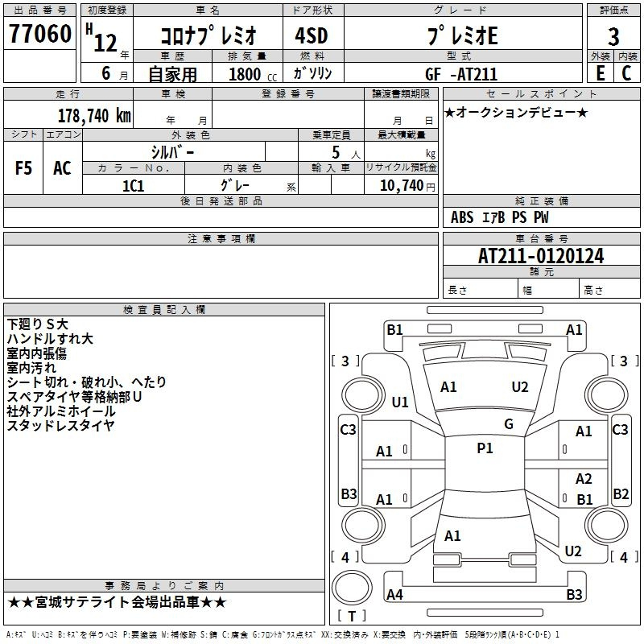Select the model code GF-AT211
The image size is (644, 644).
[461, 74]
